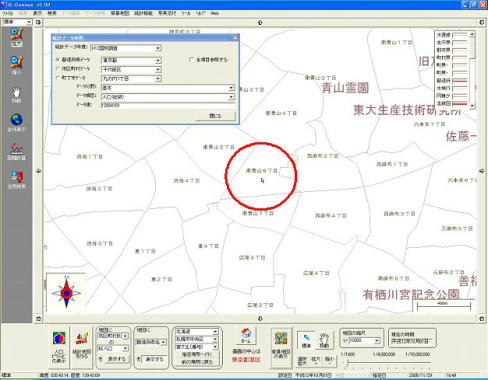Activate the hand pan tool in sidebar
The width and height of the screenshot is (488, 380).
16,95
